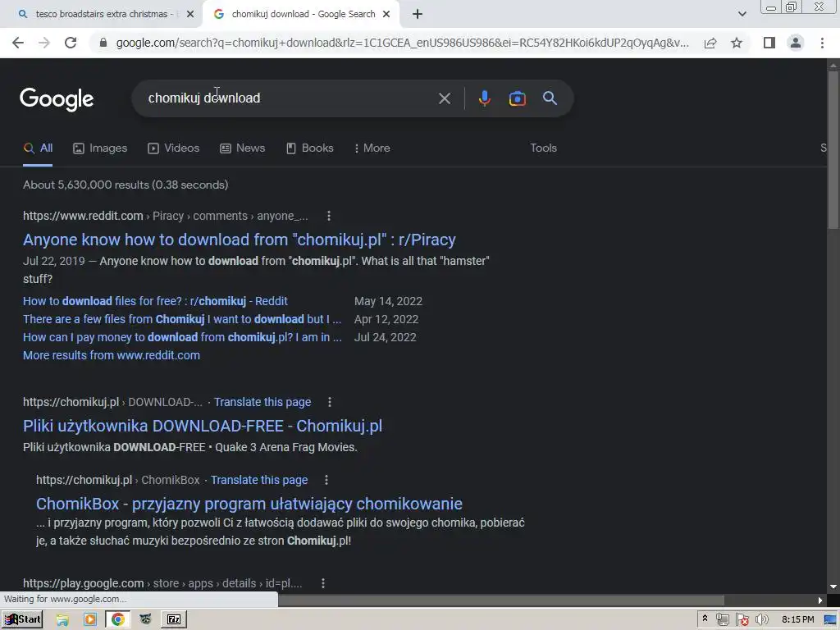Click the volume speaker tray icon
Screen dimensions: 840x630
pyautogui.click(x=761, y=620)
